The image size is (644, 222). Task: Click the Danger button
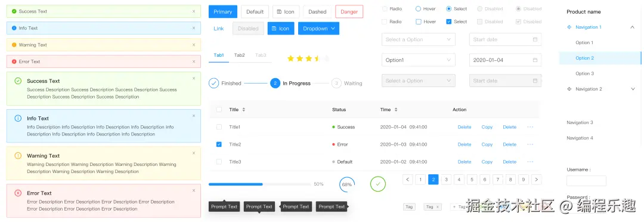pos(349,11)
